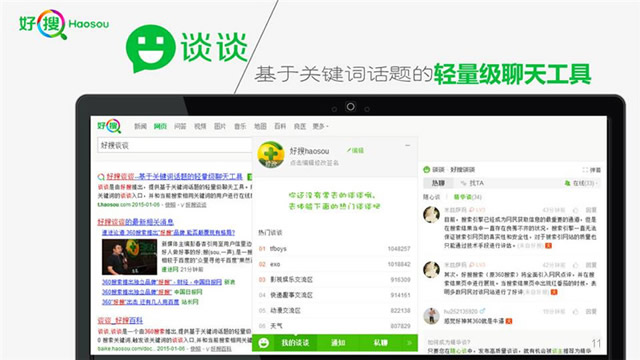640x360 pixels.
Task: Click the first commenter's avatar
Action: tap(431, 215)
